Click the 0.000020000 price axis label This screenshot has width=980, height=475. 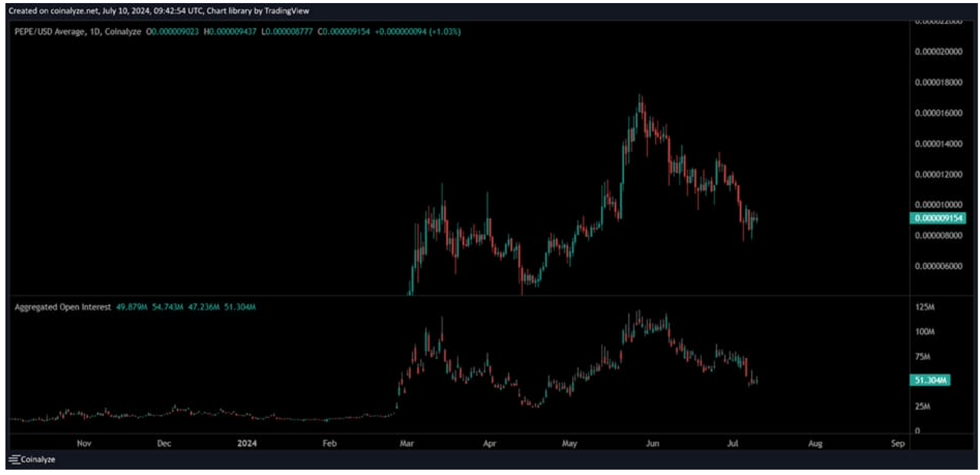[x=938, y=51]
